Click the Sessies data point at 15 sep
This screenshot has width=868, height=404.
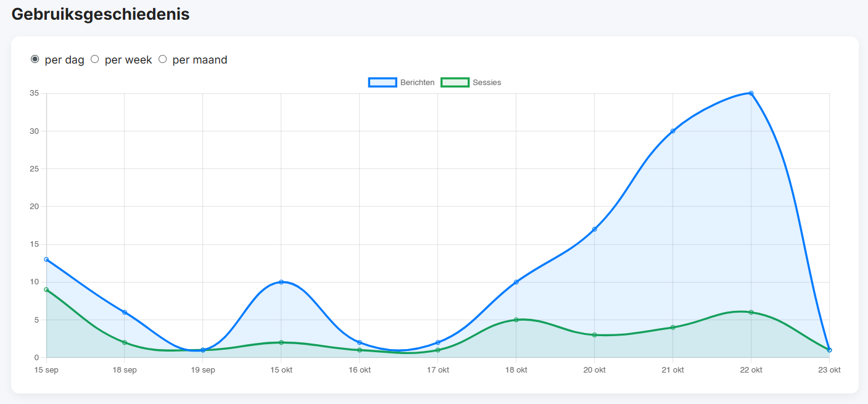point(46,289)
